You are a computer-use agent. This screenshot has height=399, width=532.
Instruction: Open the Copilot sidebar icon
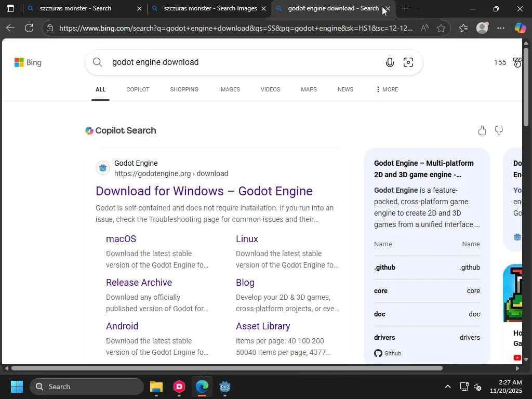[x=520, y=28]
